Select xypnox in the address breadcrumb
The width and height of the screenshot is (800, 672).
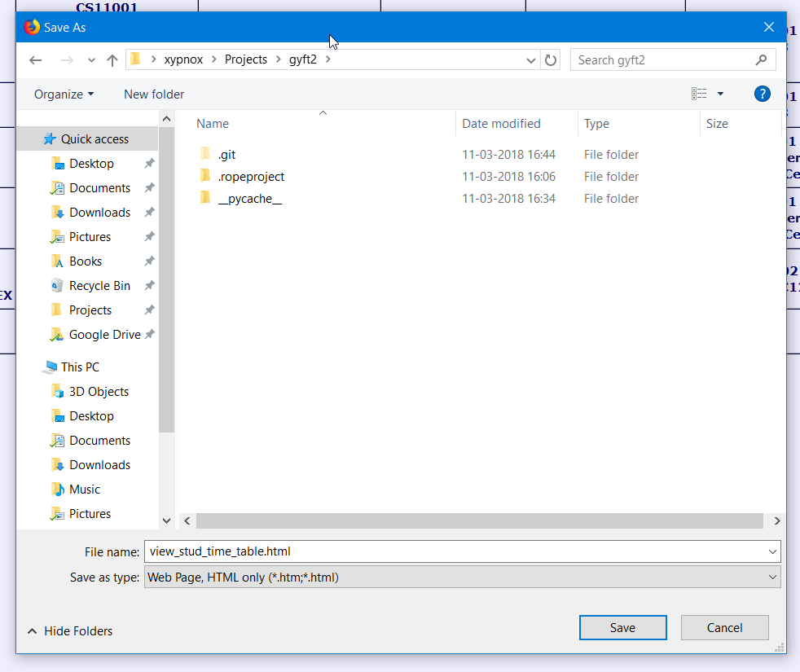183,59
